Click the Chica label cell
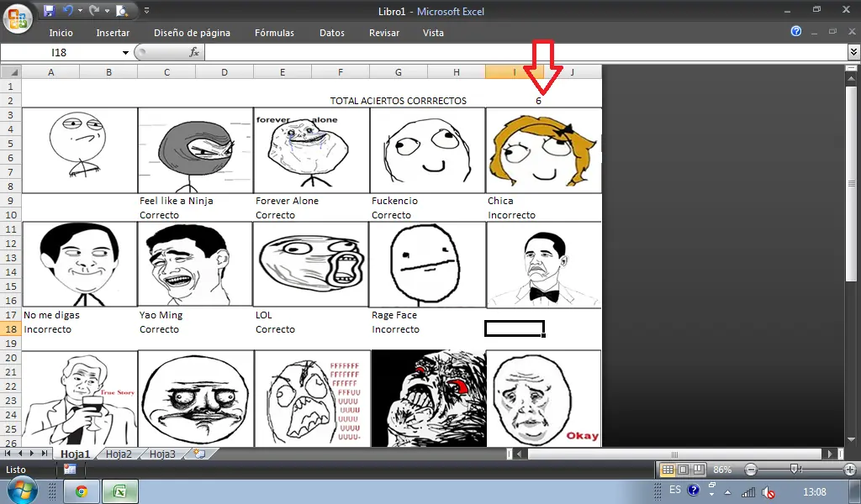Image resolution: width=861 pixels, height=504 pixels. [500, 201]
